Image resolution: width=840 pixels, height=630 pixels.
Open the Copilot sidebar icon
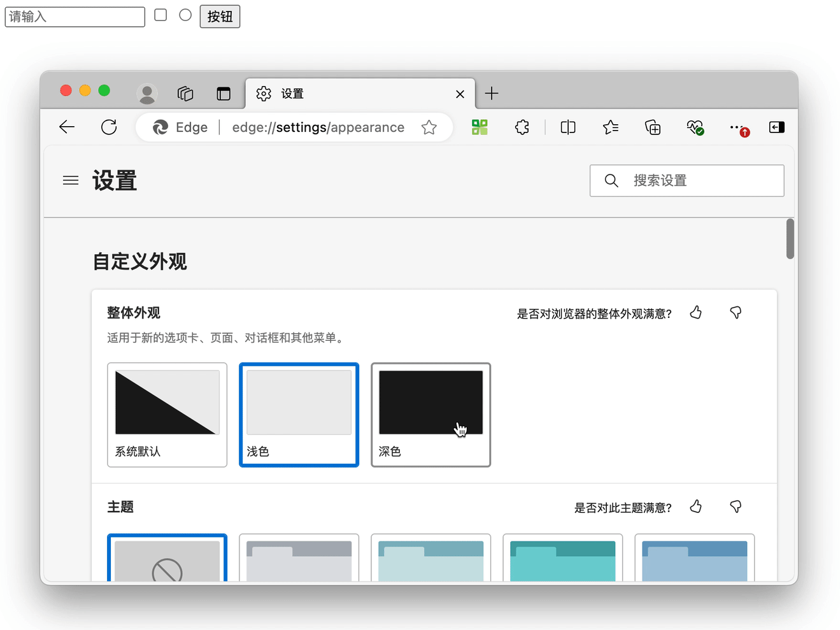point(777,127)
